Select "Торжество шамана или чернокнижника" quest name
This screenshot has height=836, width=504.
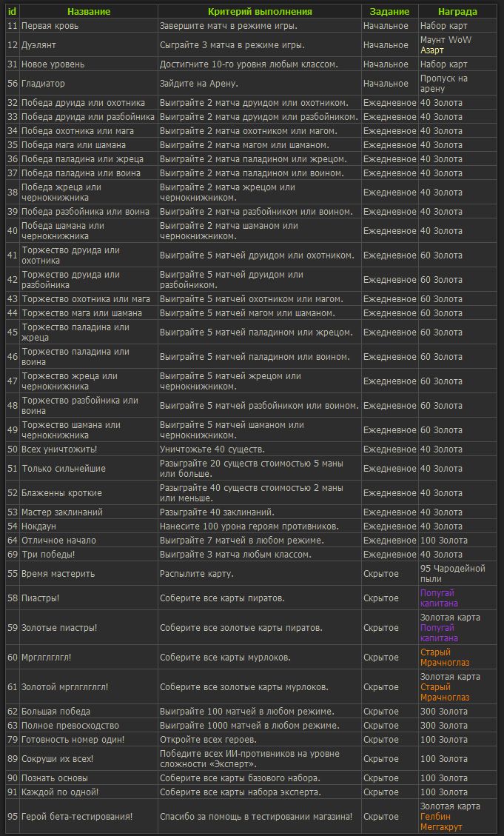point(71,429)
